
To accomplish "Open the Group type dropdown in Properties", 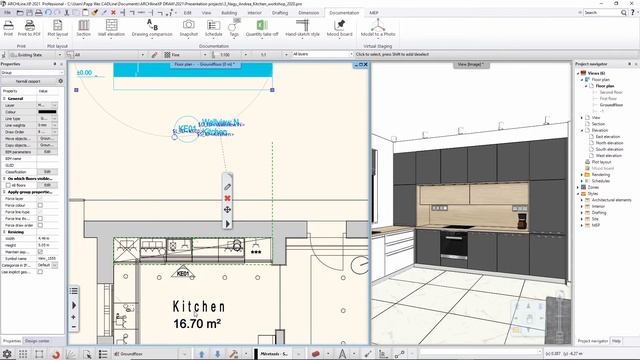I will pos(32,73).
